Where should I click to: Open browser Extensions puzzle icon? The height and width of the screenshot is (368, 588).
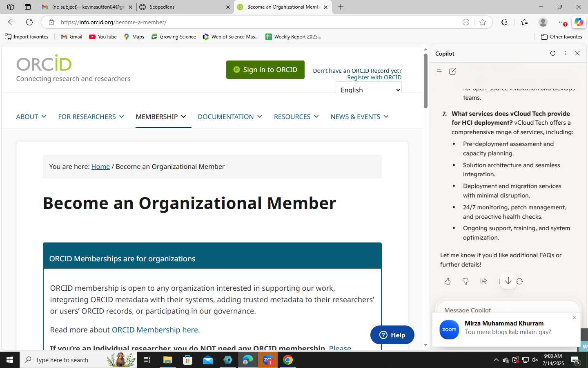coord(505,22)
